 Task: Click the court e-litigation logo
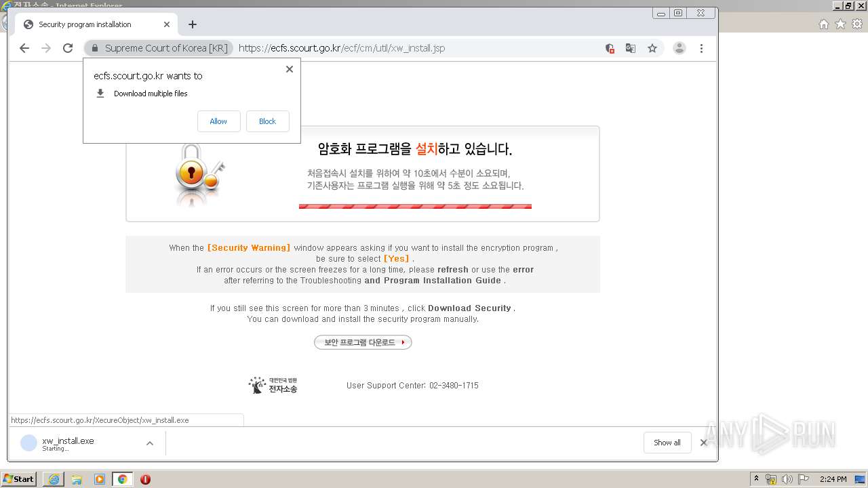pyautogui.click(x=273, y=385)
